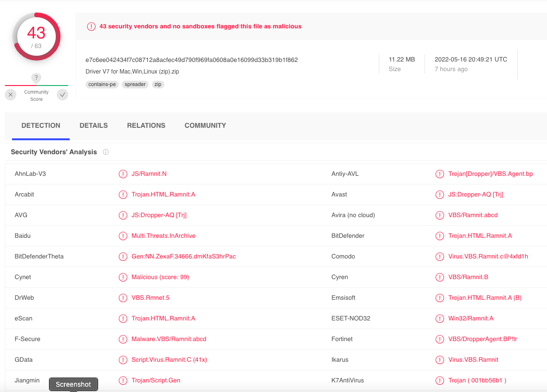547x392 pixels.
Task: Switch to the Details tab
Action: coord(94,125)
